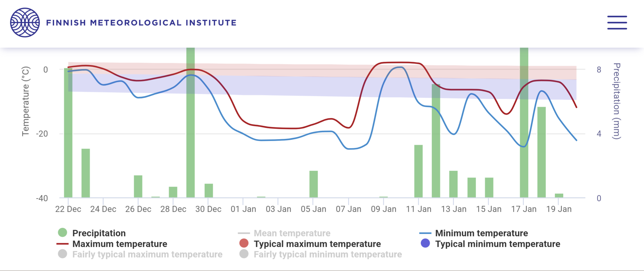Hide the Maximum temperature series label
The image size is (644, 271).
pyautogui.click(x=120, y=244)
